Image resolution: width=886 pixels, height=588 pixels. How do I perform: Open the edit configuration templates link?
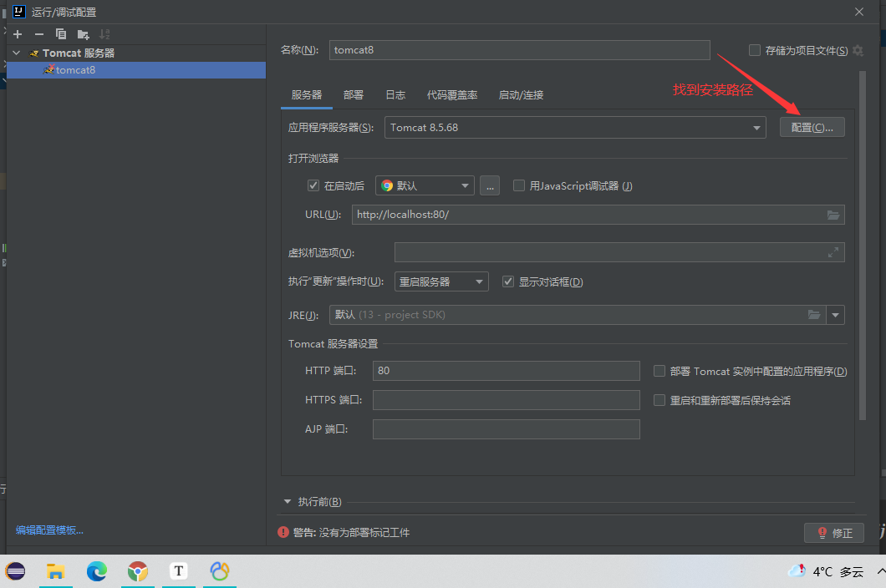49,530
